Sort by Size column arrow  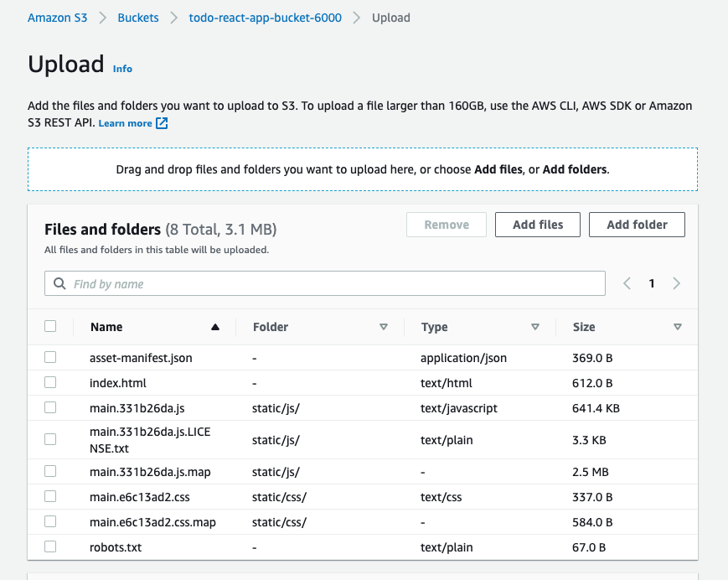coord(678,327)
